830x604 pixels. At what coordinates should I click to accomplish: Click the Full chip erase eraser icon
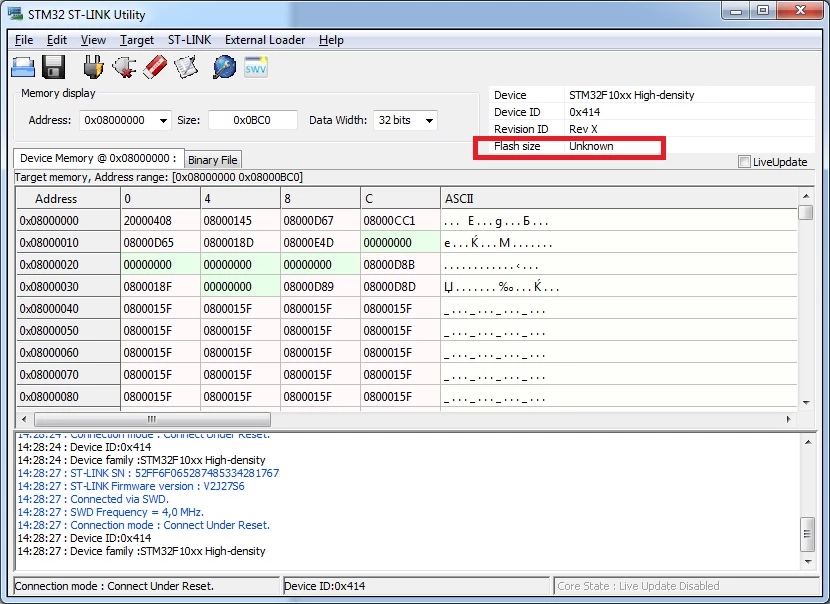point(155,67)
